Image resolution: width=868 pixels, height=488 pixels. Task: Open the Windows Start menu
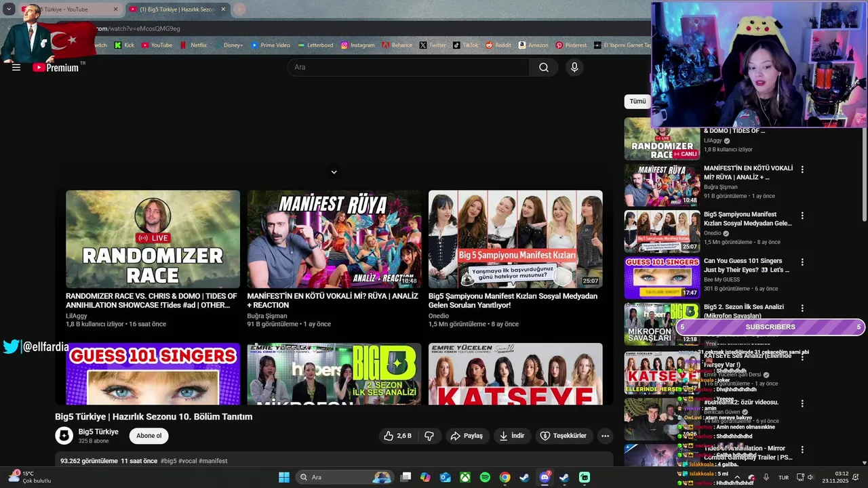[x=284, y=477]
